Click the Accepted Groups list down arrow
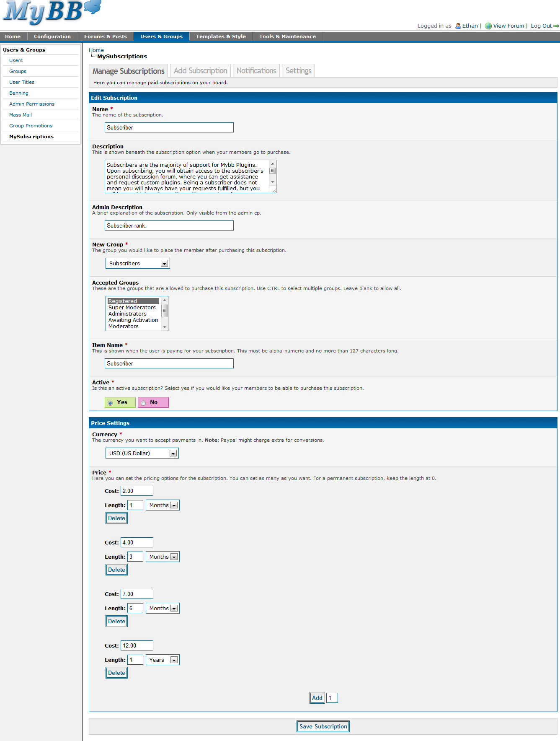 point(165,327)
